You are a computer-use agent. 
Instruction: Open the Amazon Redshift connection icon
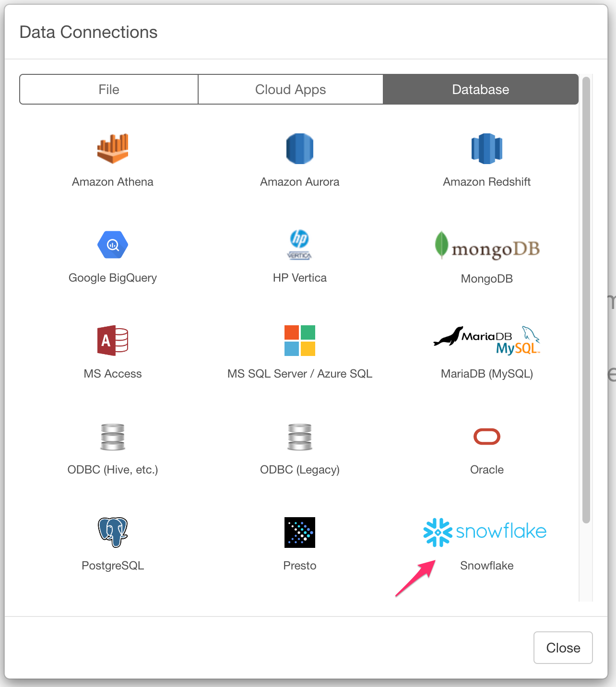pos(487,149)
